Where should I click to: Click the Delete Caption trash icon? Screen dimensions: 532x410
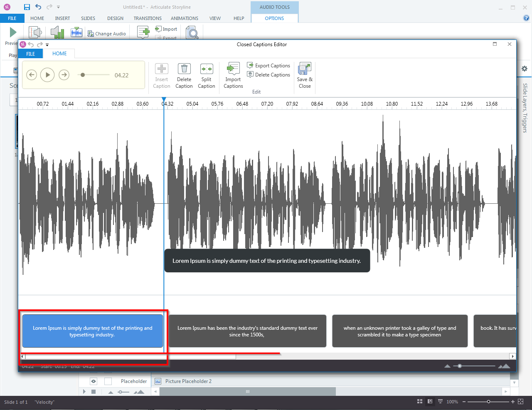coord(184,69)
